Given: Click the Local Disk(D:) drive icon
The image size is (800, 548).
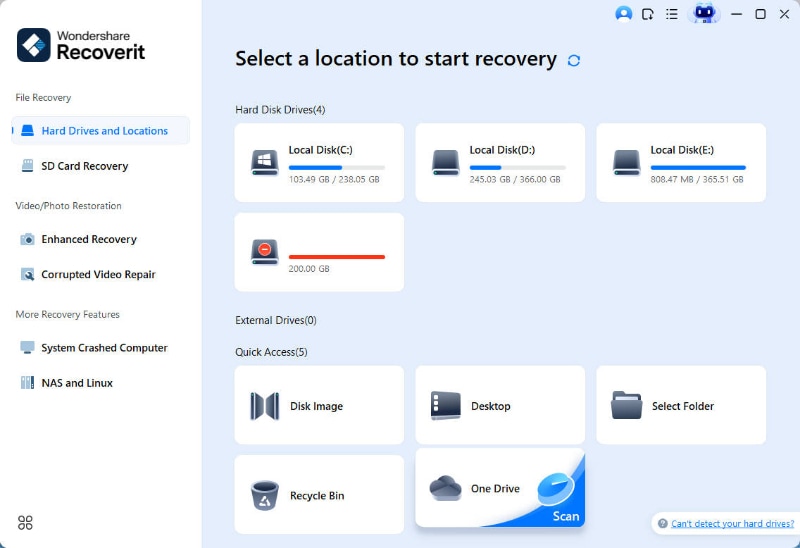Looking at the screenshot, I should click(x=445, y=163).
